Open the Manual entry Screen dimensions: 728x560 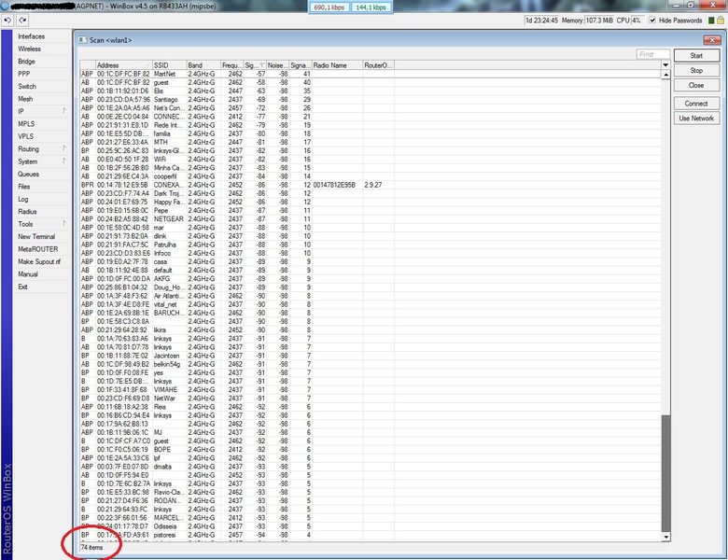coord(28,274)
